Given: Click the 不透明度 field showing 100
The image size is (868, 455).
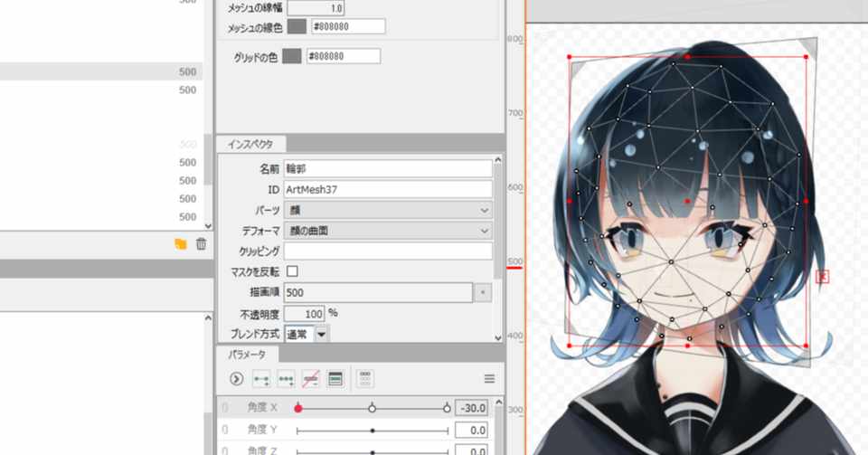Looking at the screenshot, I should (305, 314).
